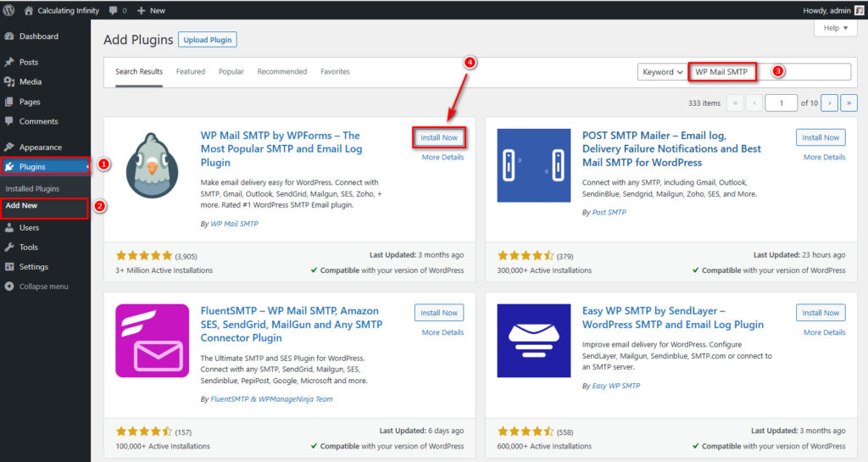The width and height of the screenshot is (868, 462).
Task: Go to the previous results page
Action: 754,103
